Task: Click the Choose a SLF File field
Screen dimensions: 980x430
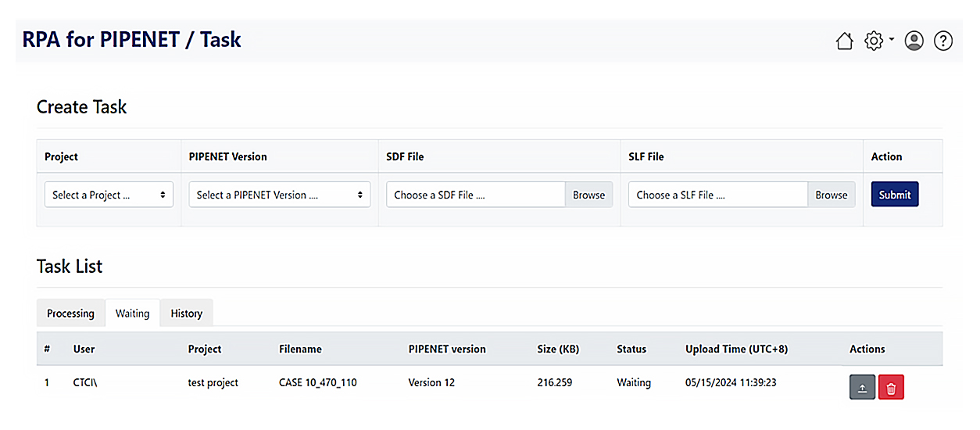Action: [x=718, y=195]
